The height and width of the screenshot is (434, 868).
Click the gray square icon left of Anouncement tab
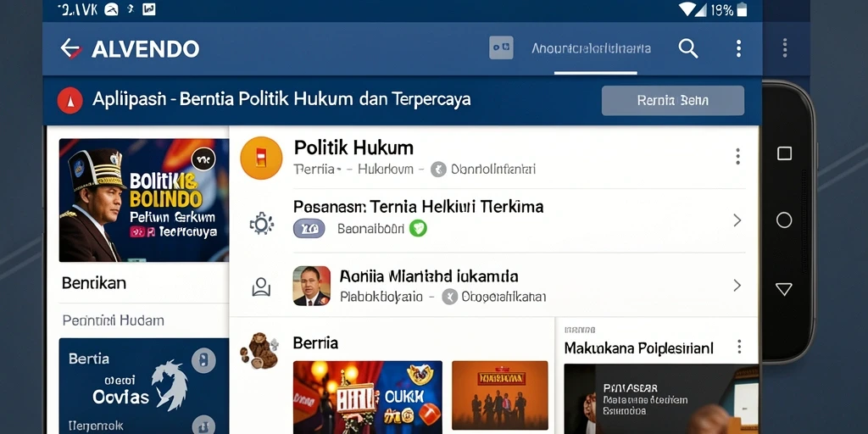click(501, 47)
